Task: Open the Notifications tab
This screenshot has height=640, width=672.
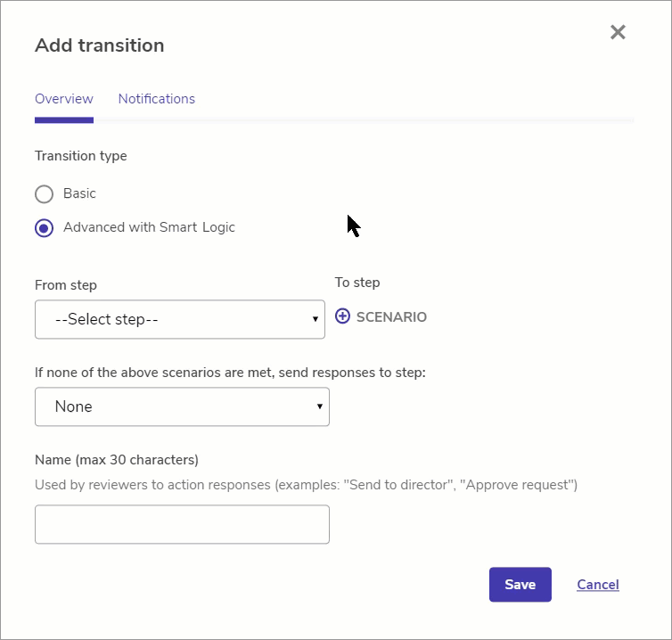Action: (x=157, y=99)
